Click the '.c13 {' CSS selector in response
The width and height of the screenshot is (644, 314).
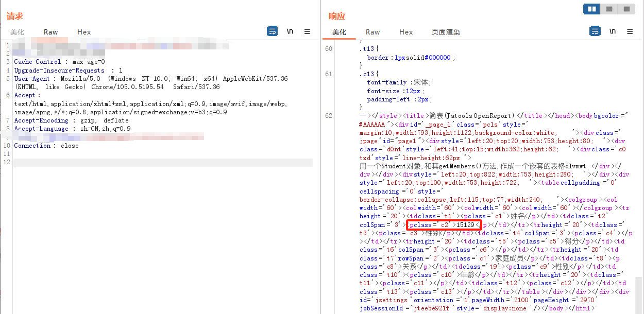pos(369,74)
